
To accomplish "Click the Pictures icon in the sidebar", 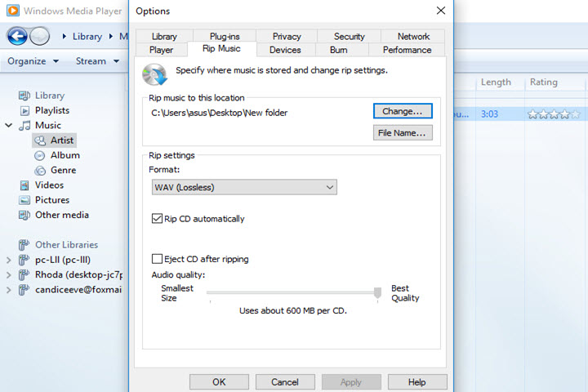I will [24, 200].
